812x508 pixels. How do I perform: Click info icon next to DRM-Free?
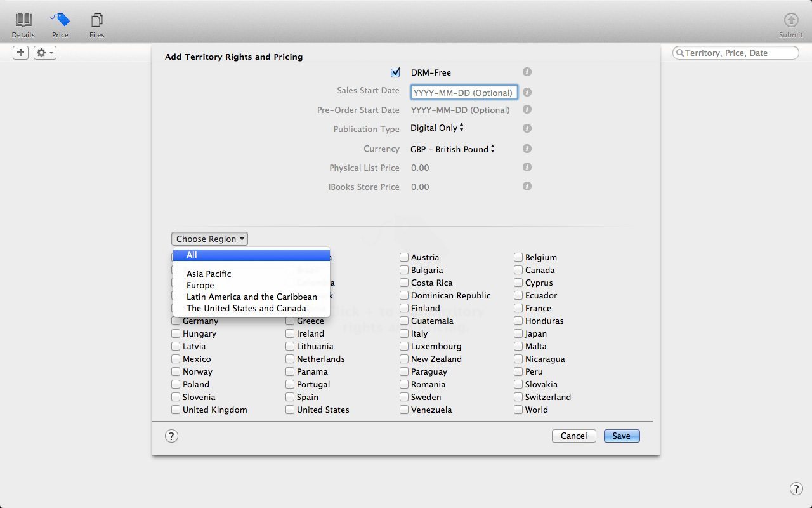coord(527,72)
